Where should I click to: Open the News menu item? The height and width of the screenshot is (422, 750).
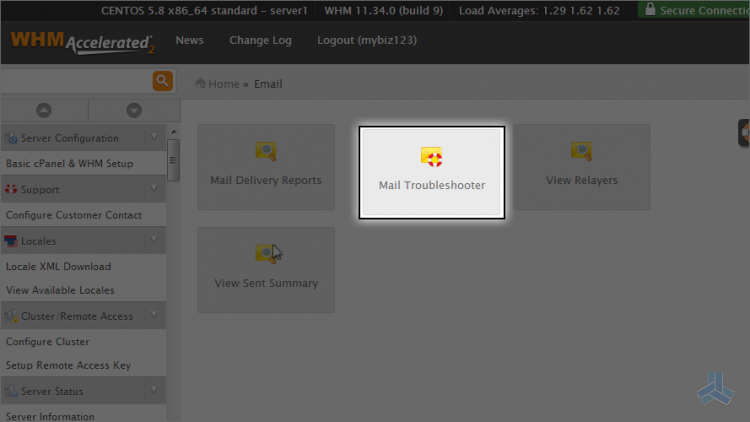click(189, 40)
